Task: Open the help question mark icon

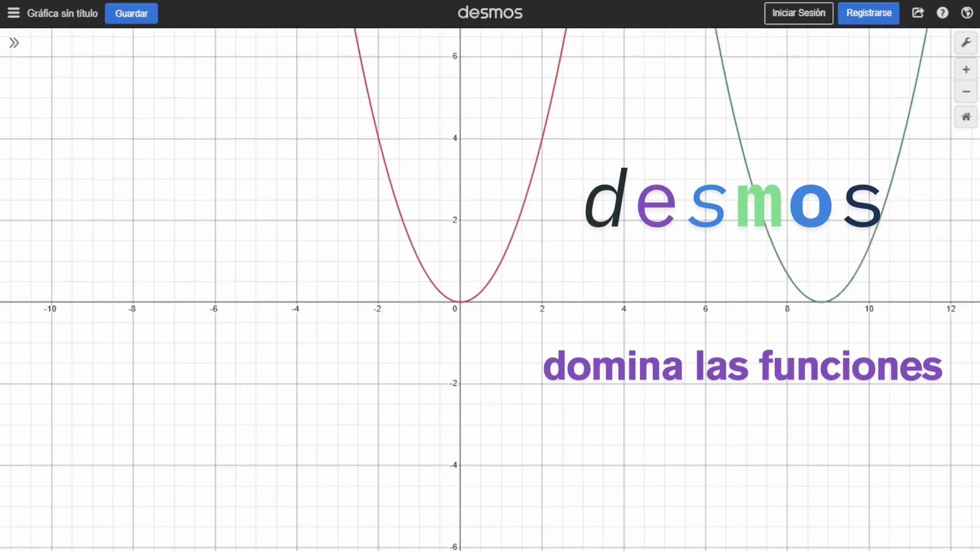Action: (942, 13)
